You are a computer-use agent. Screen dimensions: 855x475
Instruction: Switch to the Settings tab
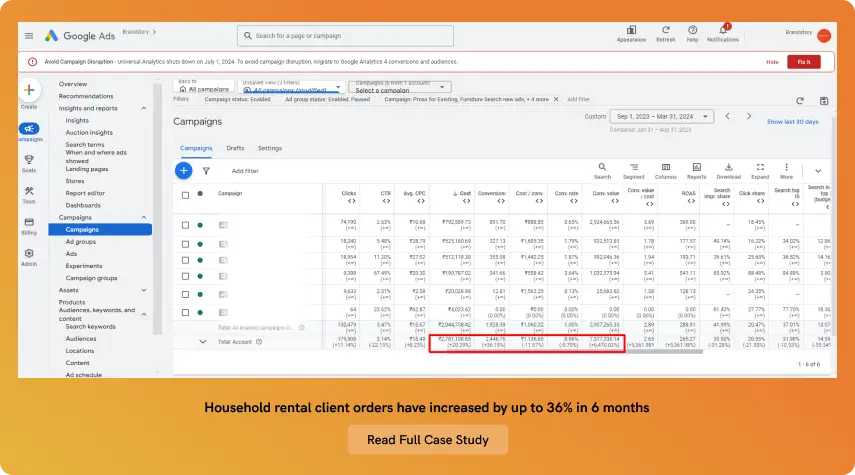point(270,148)
